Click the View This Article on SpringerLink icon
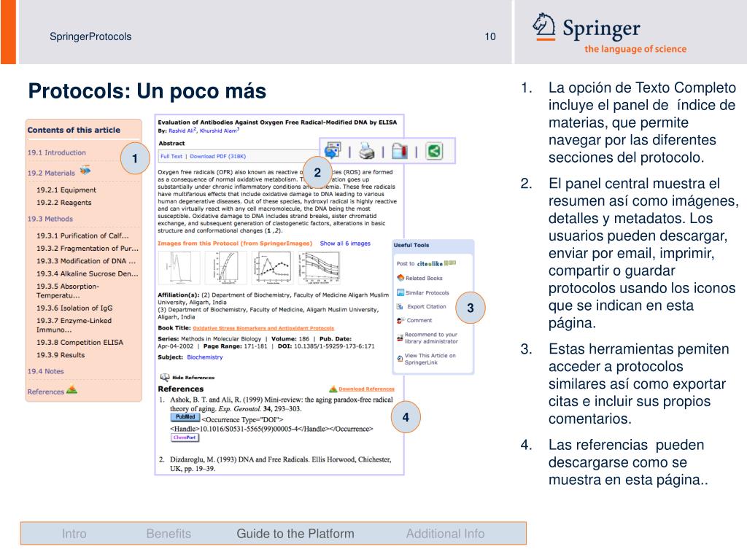Screen dimensions: 747x560 tap(400, 359)
